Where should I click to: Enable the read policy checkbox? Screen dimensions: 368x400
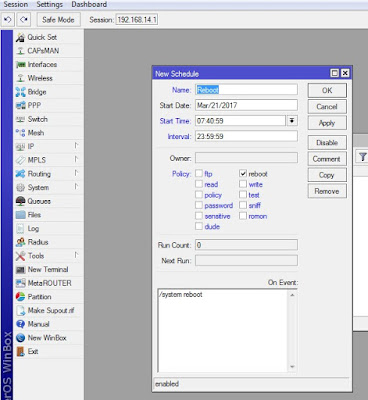point(199,184)
